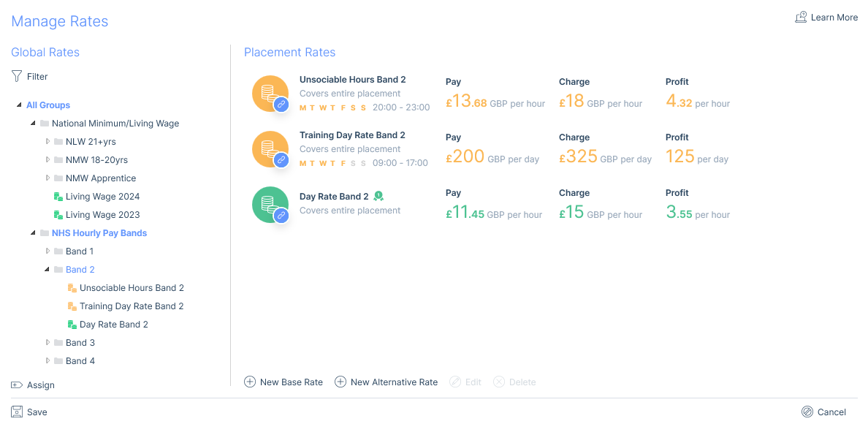Click the Cancel icon at bottom right
This screenshot has height=424, width=868.
[807, 412]
